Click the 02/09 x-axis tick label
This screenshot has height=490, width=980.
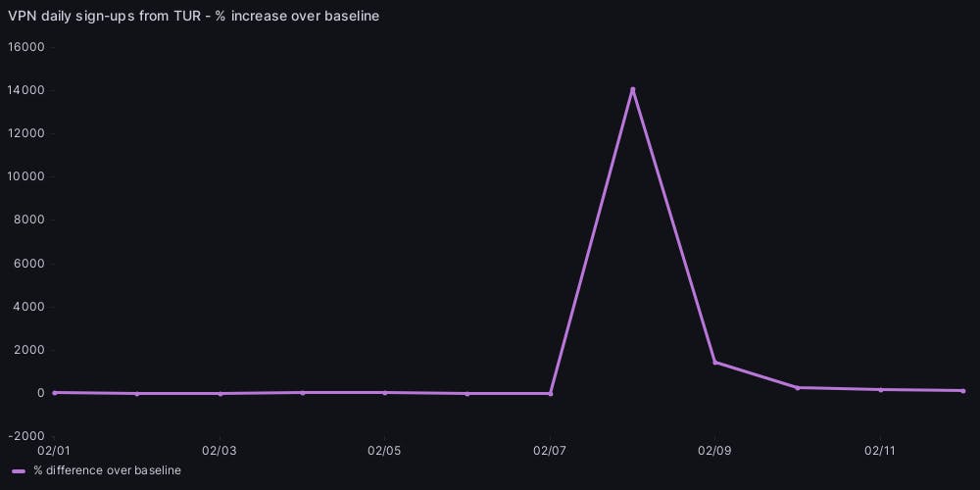click(715, 451)
